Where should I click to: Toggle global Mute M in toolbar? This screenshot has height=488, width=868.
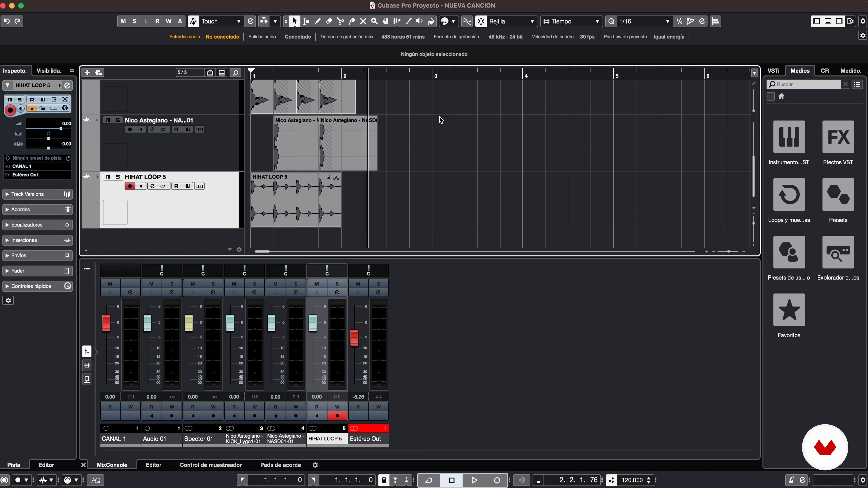pyautogui.click(x=123, y=21)
